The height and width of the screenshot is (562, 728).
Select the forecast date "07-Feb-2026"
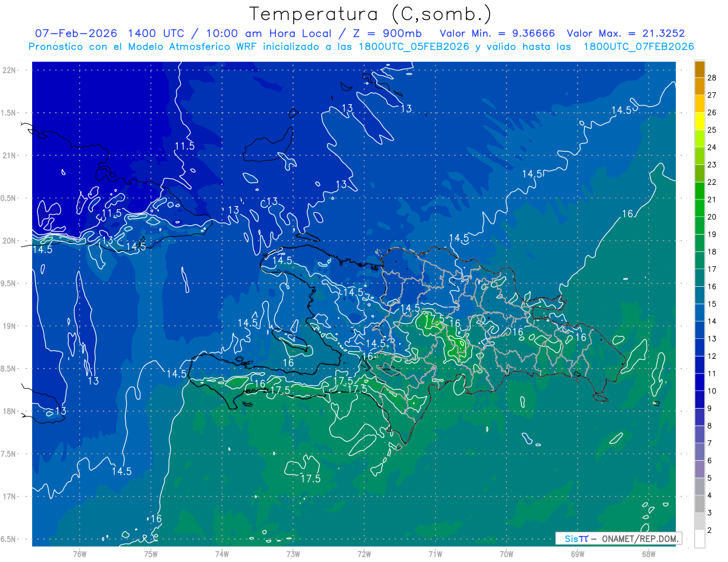76,33
